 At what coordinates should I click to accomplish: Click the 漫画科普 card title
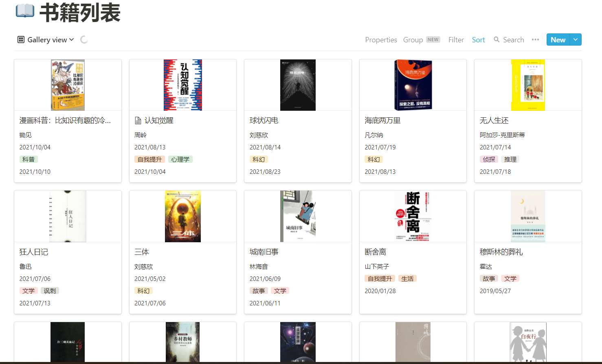pos(65,121)
